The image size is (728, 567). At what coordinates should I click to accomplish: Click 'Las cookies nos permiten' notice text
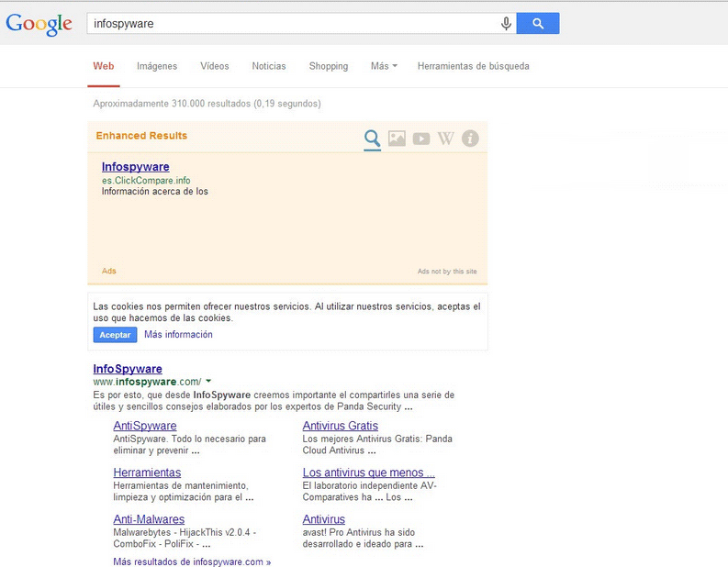pyautogui.click(x=286, y=312)
